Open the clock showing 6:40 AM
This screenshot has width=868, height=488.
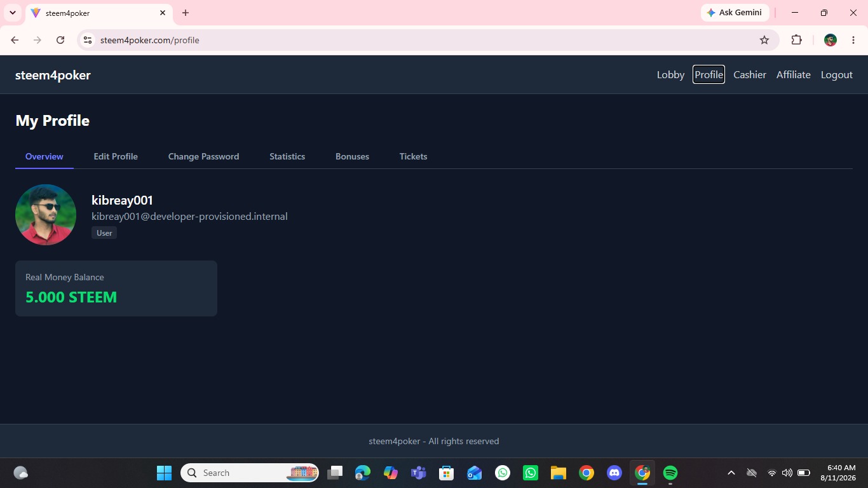tap(838, 473)
